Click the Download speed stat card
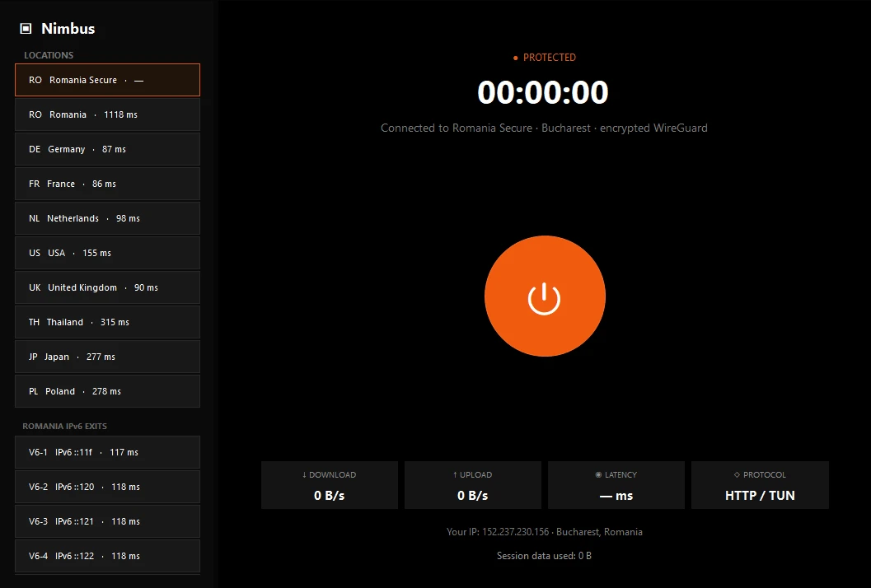Viewport: 871px width, 588px height. point(330,485)
